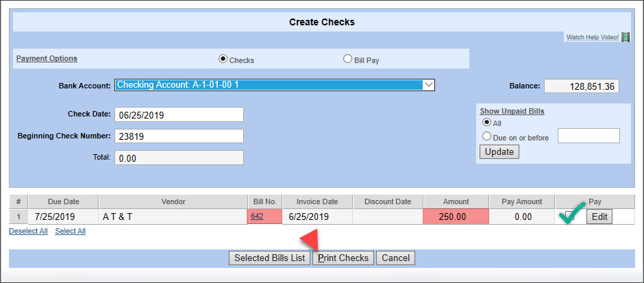The height and width of the screenshot is (283, 644).
Task: Click the 250.00 amount cell
Action: coord(456,217)
